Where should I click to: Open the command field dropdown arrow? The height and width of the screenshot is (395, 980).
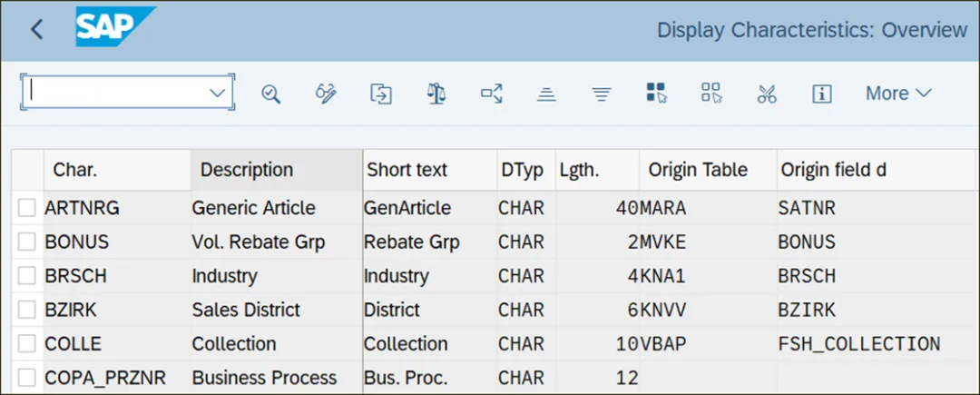[218, 93]
